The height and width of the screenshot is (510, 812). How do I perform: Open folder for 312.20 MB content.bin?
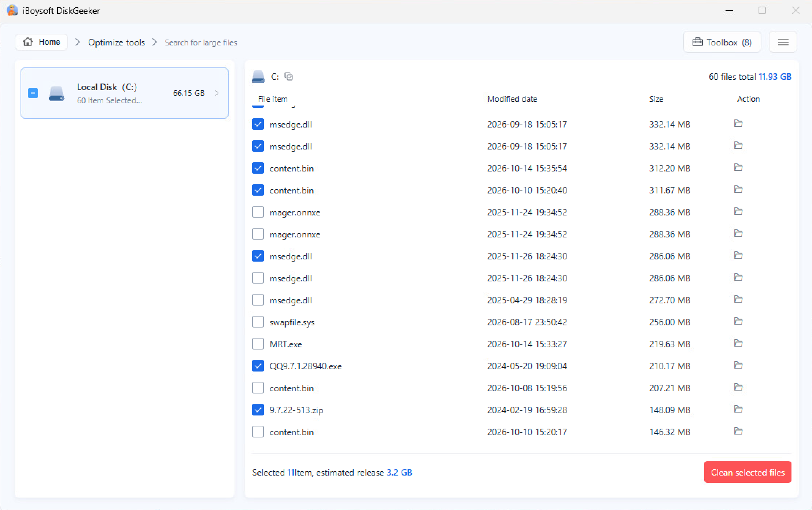click(738, 167)
